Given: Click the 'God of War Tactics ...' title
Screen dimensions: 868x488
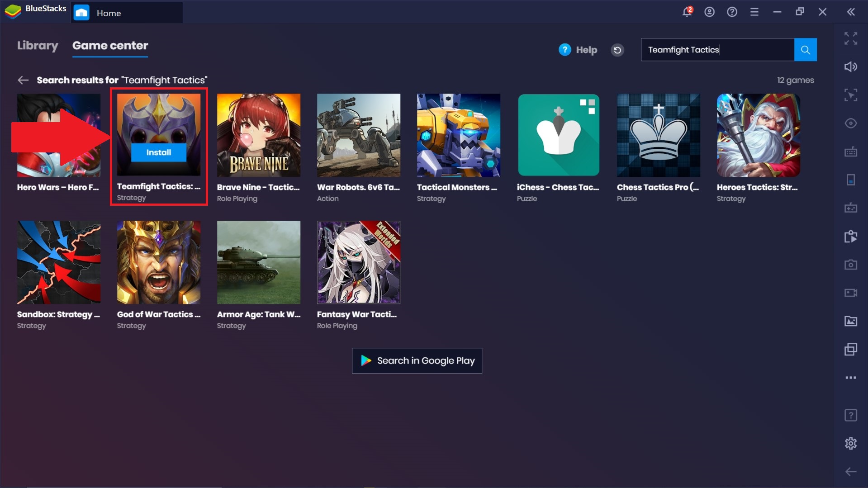Looking at the screenshot, I should [159, 314].
